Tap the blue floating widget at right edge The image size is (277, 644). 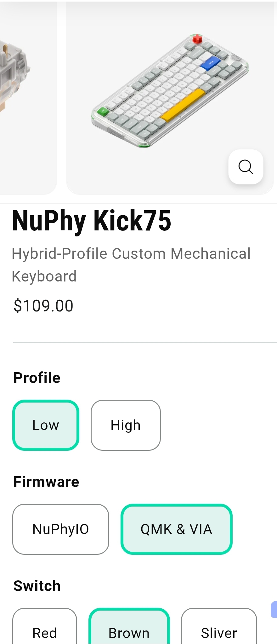[274, 609]
